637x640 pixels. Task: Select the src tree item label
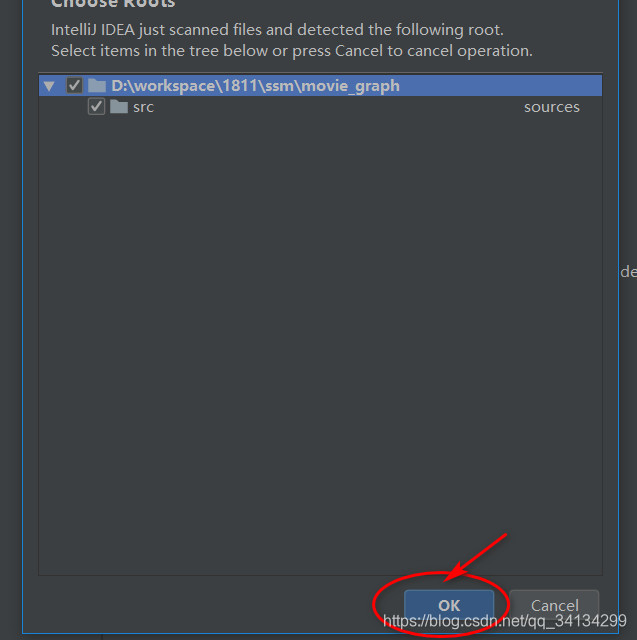coord(143,107)
